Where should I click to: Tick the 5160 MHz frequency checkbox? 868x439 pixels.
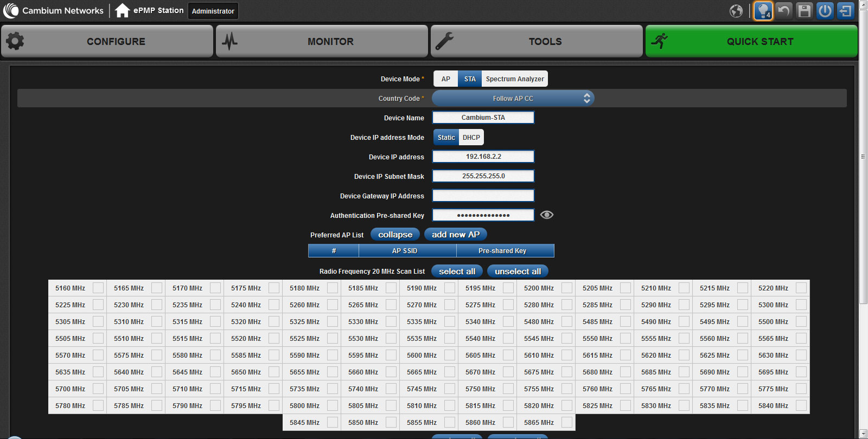pos(98,288)
